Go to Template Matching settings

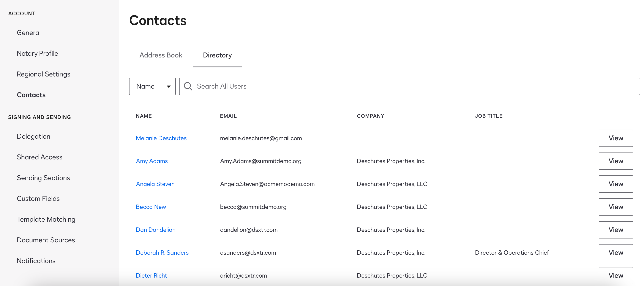coord(46,219)
